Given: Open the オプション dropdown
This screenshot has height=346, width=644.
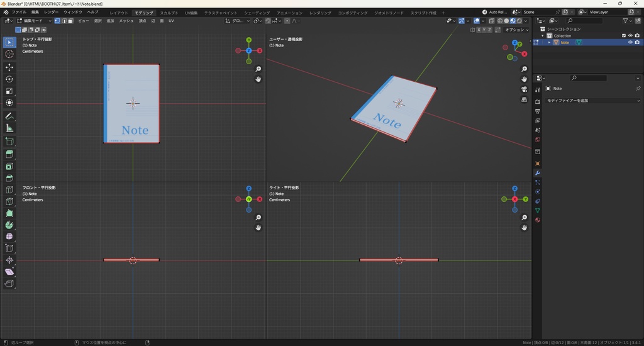Looking at the screenshot, I should [x=516, y=30].
